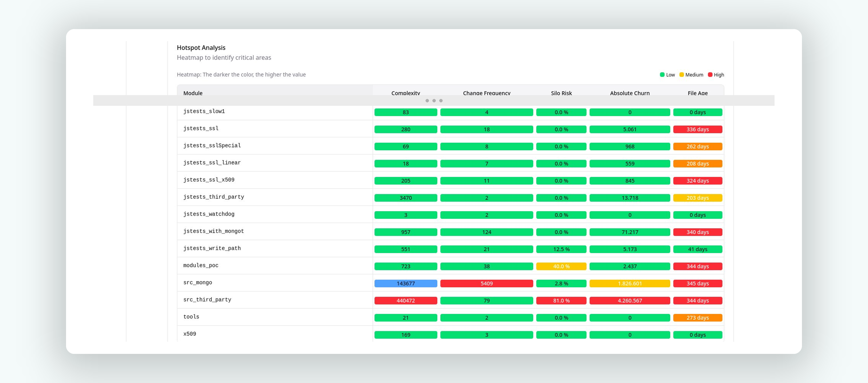Select the src_mongo module name
Image resolution: width=868 pixels, height=383 pixels.
pos(198,283)
